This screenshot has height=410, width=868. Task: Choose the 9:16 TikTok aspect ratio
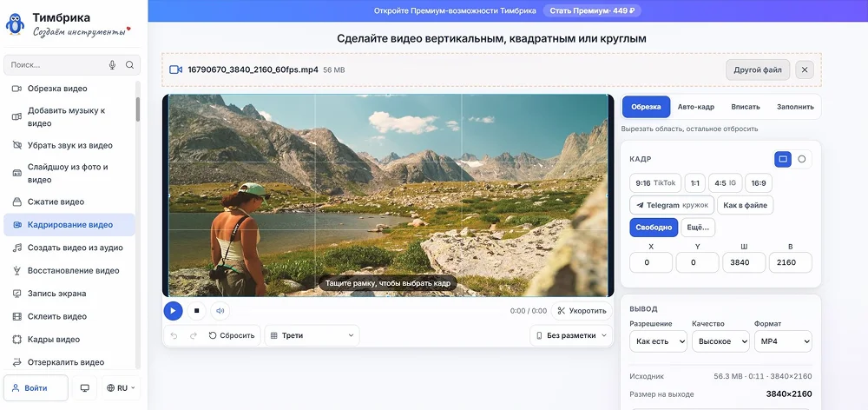pos(655,182)
